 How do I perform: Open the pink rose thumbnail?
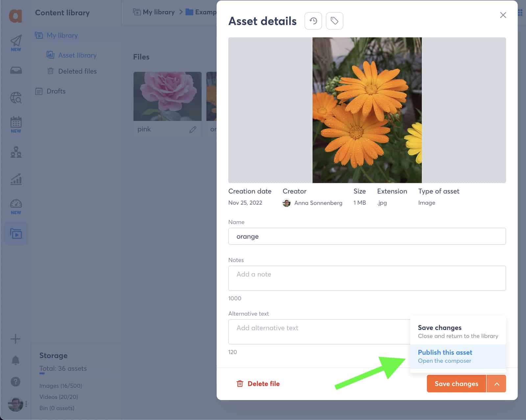point(167,96)
